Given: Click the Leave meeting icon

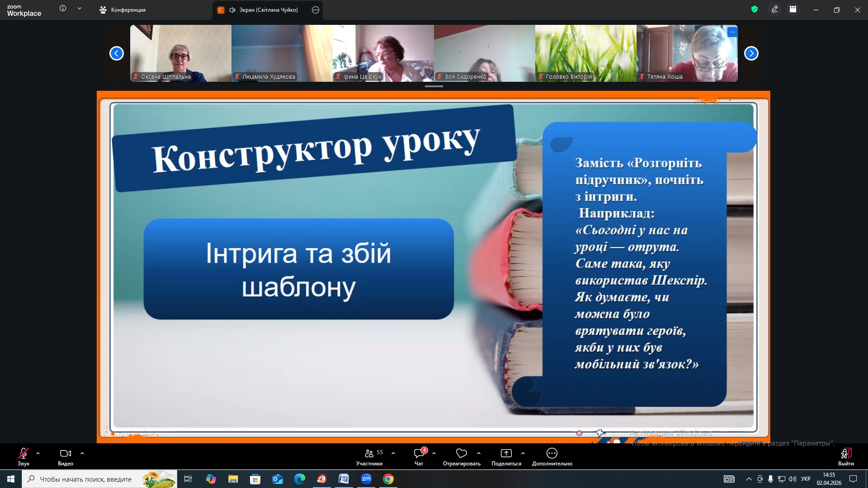Looking at the screenshot, I should click(846, 453).
